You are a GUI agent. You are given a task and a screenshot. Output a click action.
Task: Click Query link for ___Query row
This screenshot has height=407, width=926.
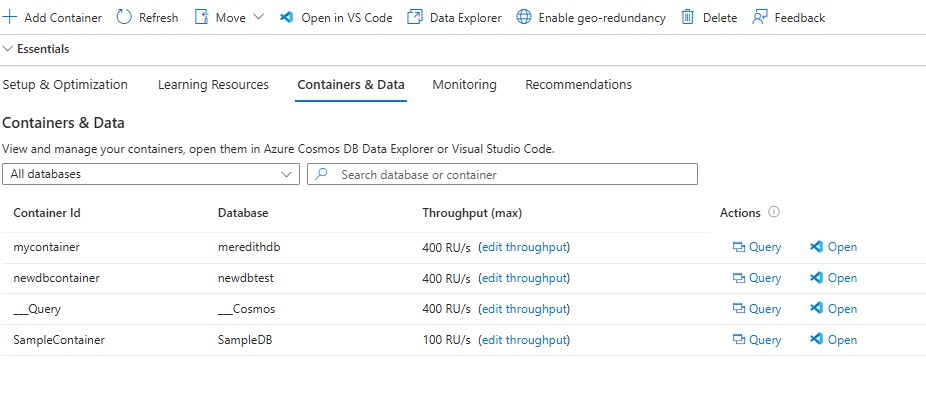coord(765,309)
